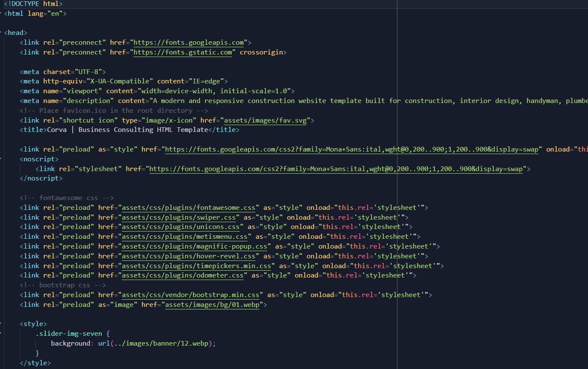Follow the bootstrap.min.css vendor link

pyautogui.click(x=191, y=295)
